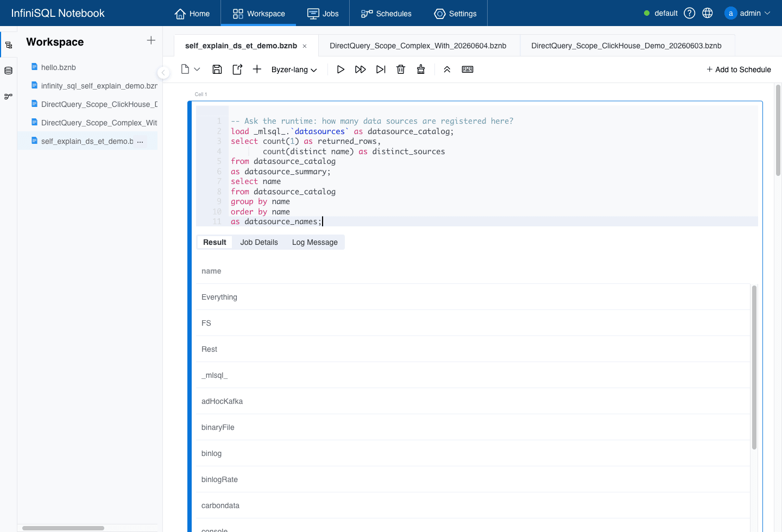782x532 pixels.
Task: Open DirectQuery_Scope_Complex_Wit file in sidebar
Action: pos(99,123)
